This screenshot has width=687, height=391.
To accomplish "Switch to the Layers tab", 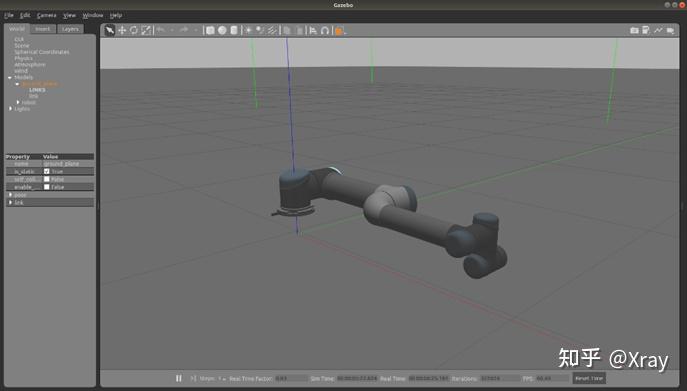I will click(x=70, y=29).
